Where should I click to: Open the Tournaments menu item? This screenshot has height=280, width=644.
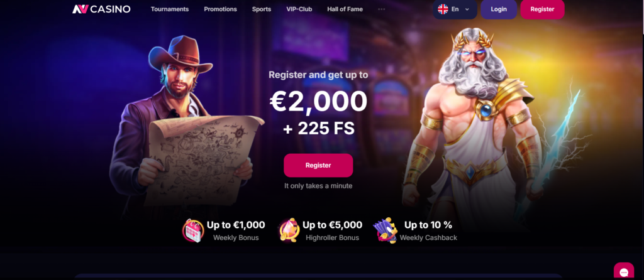click(170, 9)
